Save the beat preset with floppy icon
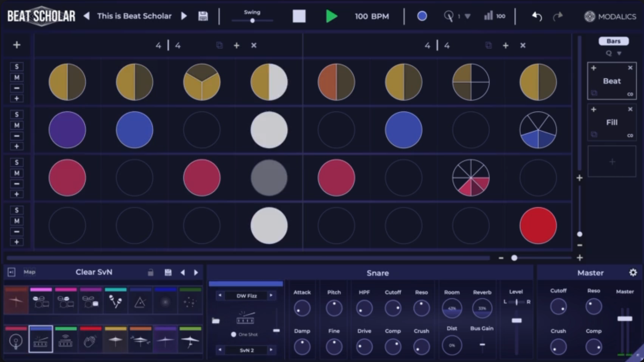Image resolution: width=644 pixels, height=362 pixels. coord(203,16)
